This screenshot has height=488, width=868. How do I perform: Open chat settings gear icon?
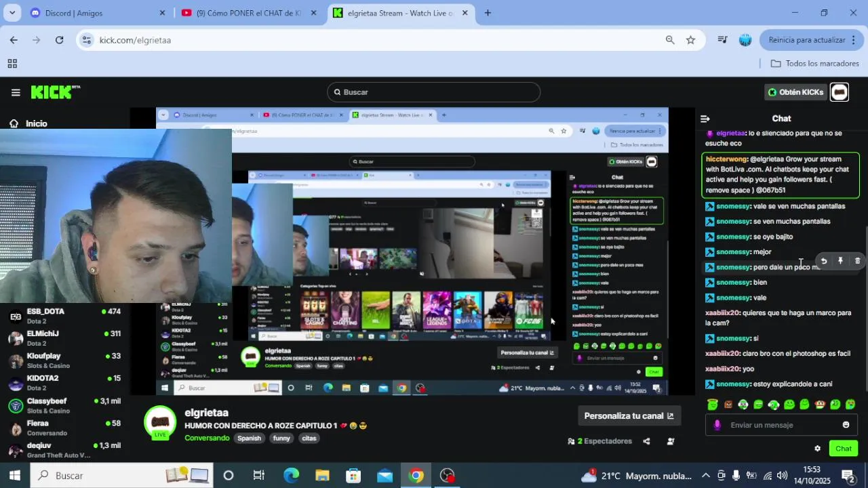(817, 449)
